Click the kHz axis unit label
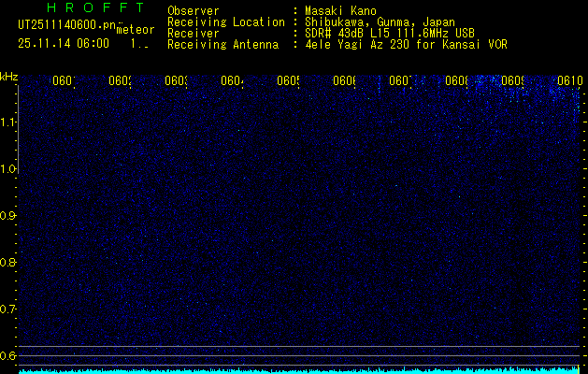Image resolution: width=588 pixels, height=374 pixels. point(9,78)
